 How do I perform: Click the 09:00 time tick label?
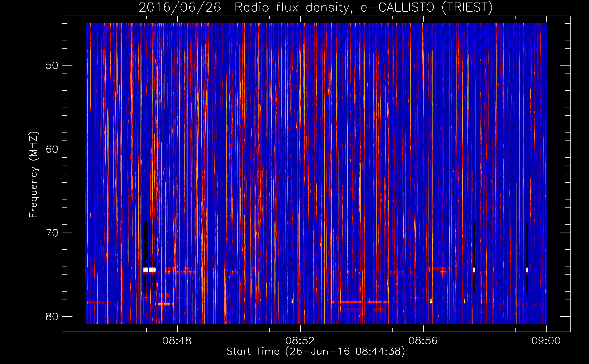[x=546, y=341]
